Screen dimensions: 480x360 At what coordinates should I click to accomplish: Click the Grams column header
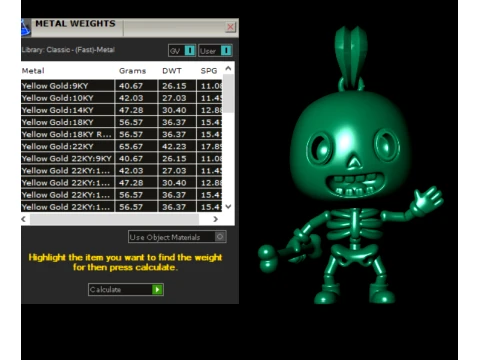132,71
